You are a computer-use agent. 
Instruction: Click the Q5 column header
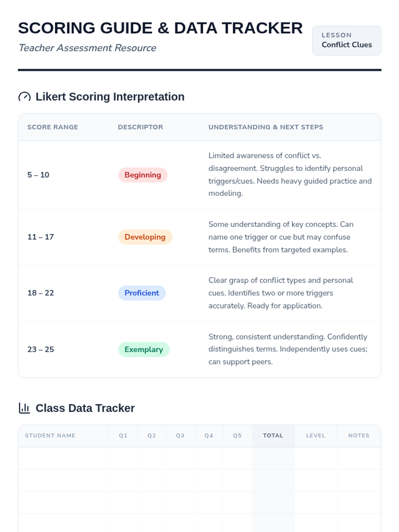point(237,436)
